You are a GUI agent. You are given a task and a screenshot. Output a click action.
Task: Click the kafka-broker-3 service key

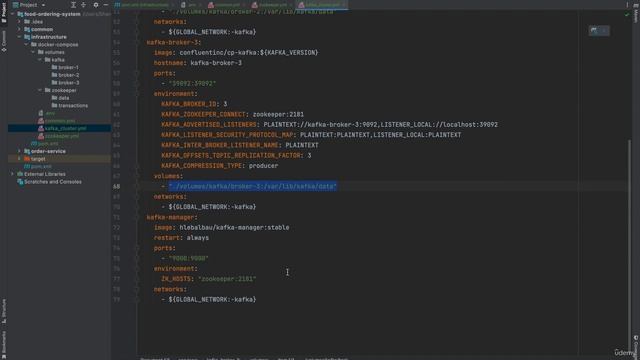(x=174, y=42)
